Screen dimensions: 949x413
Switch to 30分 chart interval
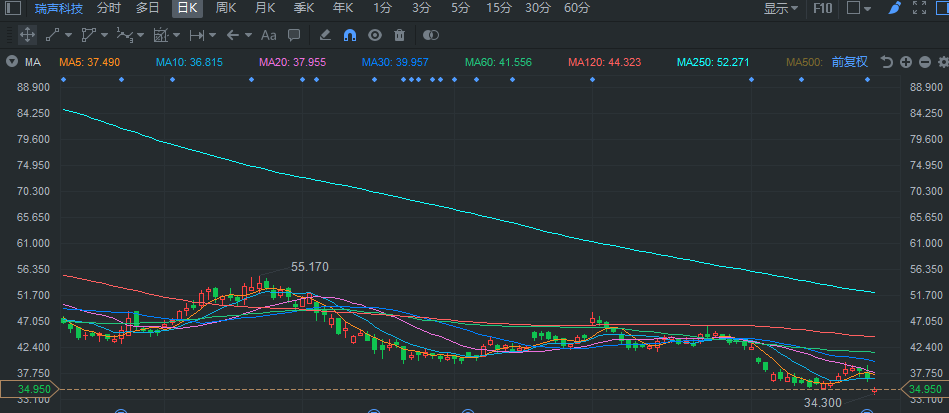coord(538,8)
